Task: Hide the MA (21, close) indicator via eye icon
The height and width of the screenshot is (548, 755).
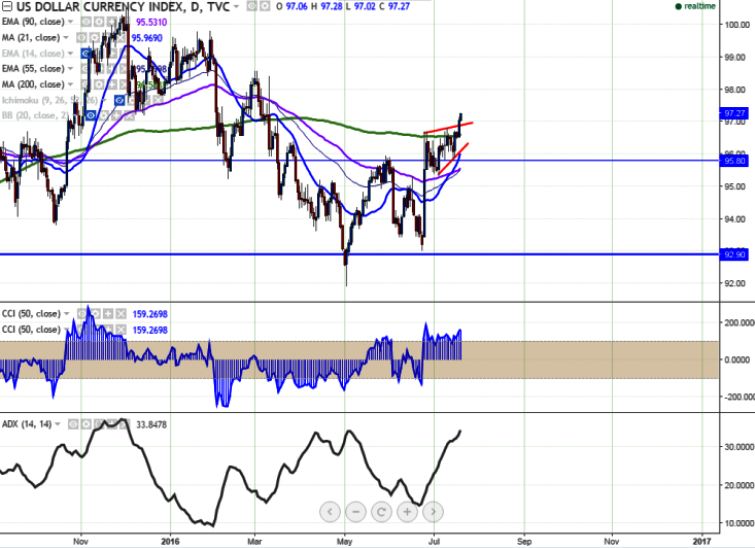Action: point(81,38)
